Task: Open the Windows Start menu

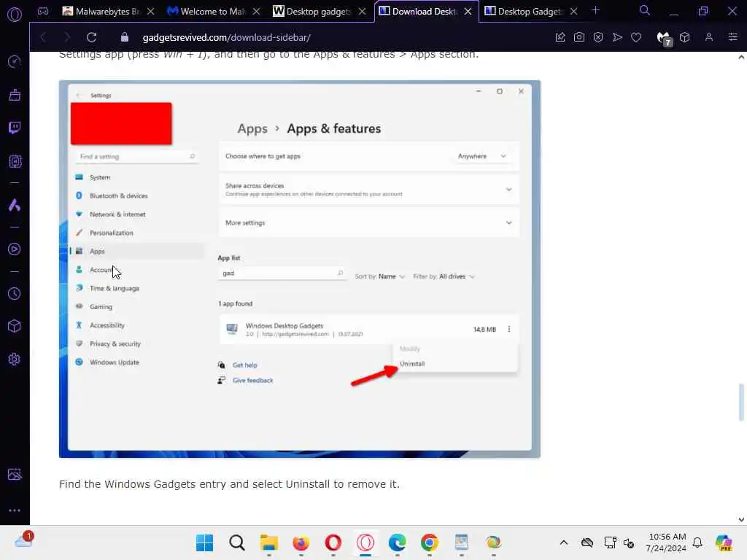Action: (x=205, y=542)
